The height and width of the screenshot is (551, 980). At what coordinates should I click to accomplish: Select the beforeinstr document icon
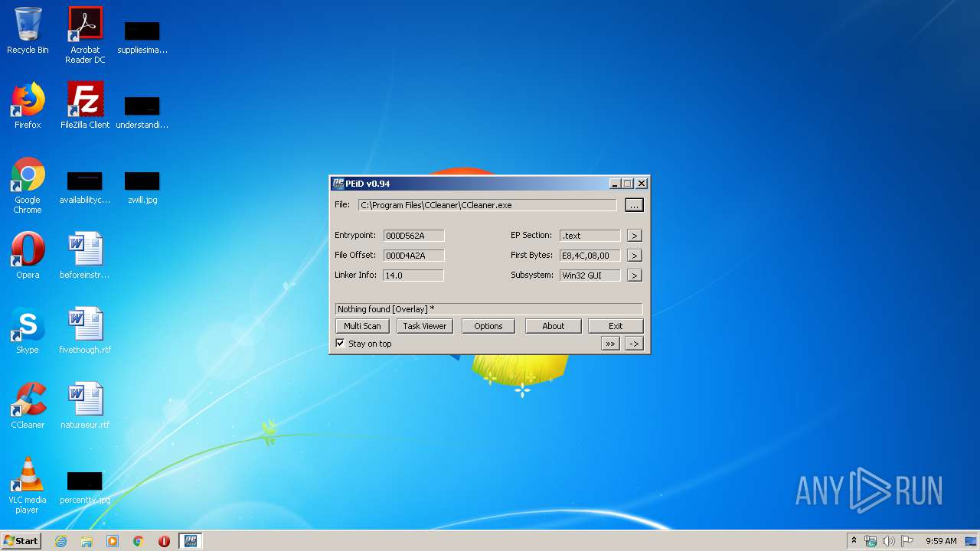coord(85,256)
